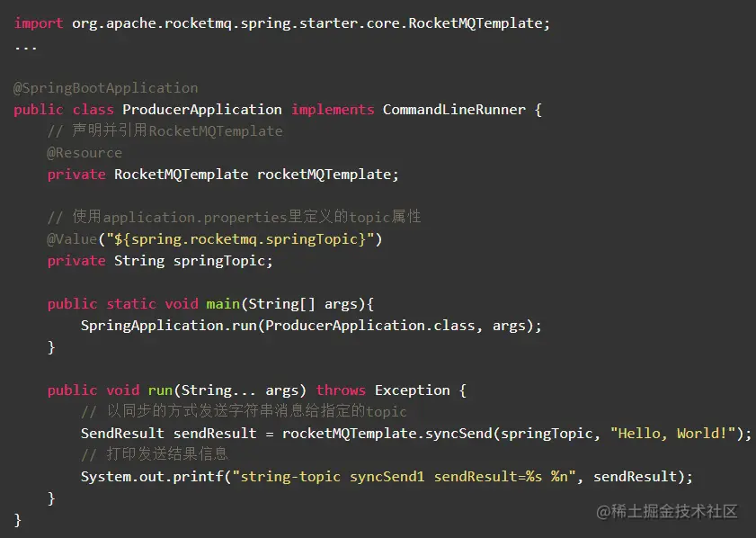Click the @Resource annotation
Screen dimensions: 756x538
(x=84, y=153)
